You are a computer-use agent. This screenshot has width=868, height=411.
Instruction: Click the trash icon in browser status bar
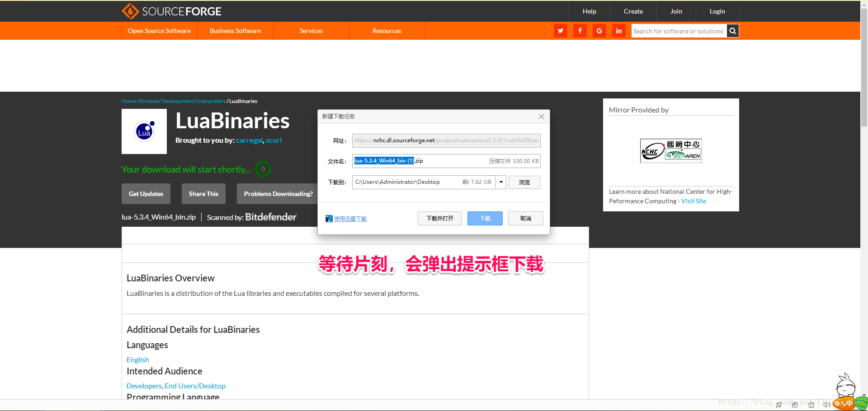pyautogui.click(x=811, y=405)
